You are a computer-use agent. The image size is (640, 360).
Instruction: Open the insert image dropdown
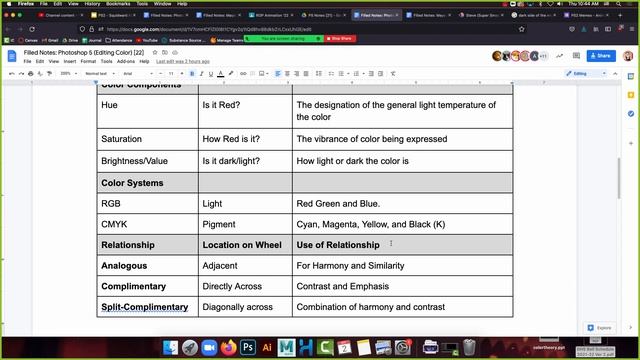[x=264, y=73]
